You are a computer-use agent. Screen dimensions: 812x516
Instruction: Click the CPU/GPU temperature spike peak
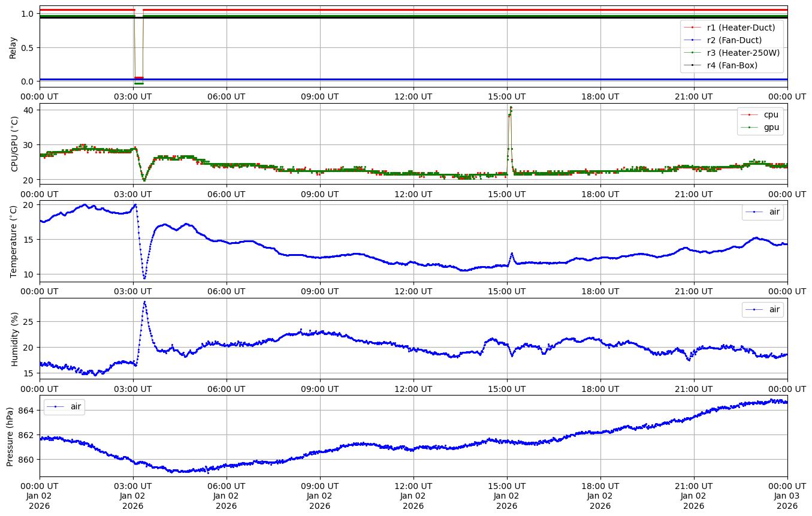(511, 107)
